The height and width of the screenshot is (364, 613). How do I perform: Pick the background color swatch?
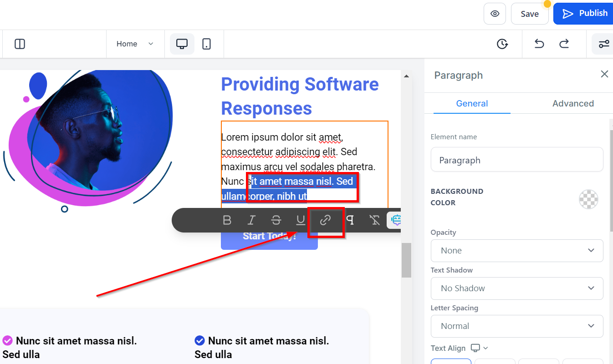click(x=588, y=199)
